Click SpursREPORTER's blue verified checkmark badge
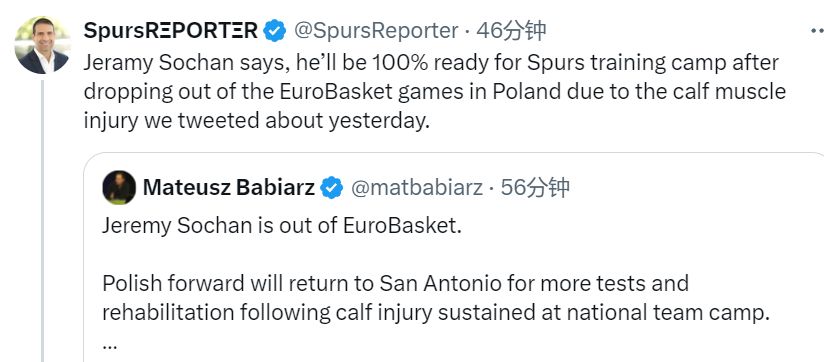This screenshot has width=824, height=362. point(275,30)
